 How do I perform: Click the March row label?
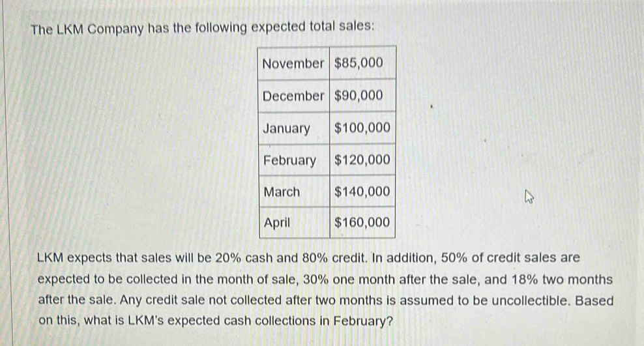coord(282,192)
